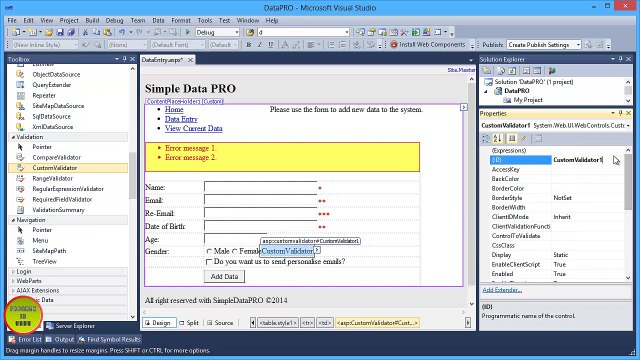Click the Install Web Components icon
The height and width of the screenshot is (360, 640).
[394, 45]
